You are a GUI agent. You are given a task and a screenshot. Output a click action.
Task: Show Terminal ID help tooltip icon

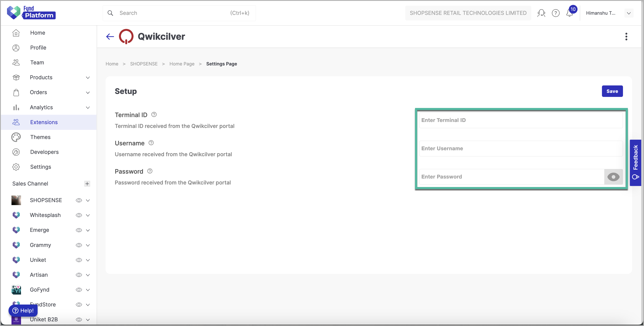(154, 115)
